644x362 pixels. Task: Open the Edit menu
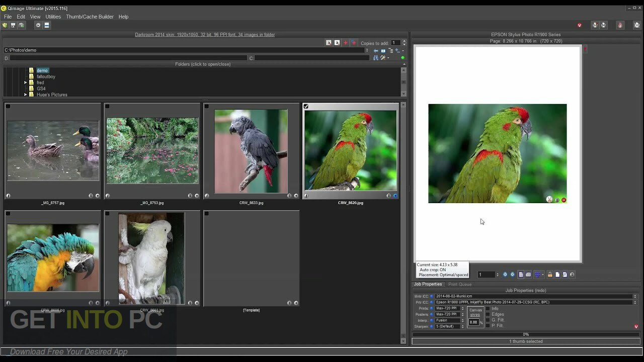21,17
